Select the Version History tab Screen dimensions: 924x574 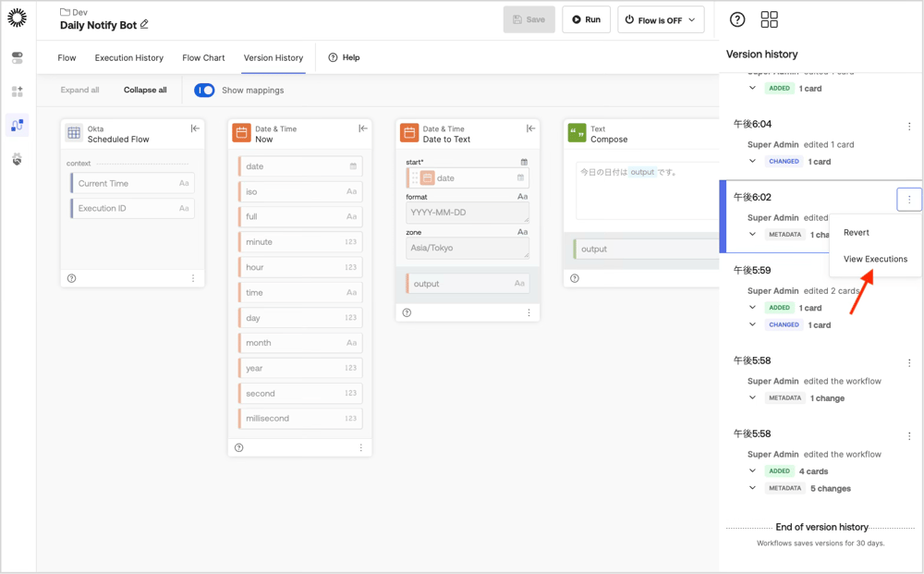(274, 57)
